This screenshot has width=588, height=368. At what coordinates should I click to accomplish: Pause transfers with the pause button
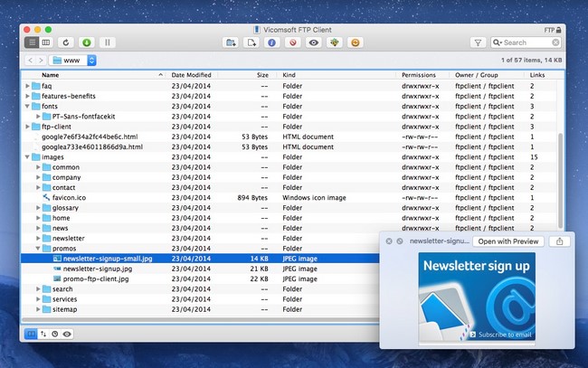tap(108, 42)
